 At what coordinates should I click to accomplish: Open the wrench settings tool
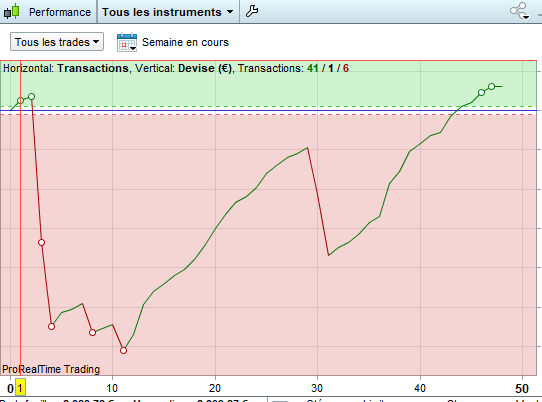tap(252, 11)
